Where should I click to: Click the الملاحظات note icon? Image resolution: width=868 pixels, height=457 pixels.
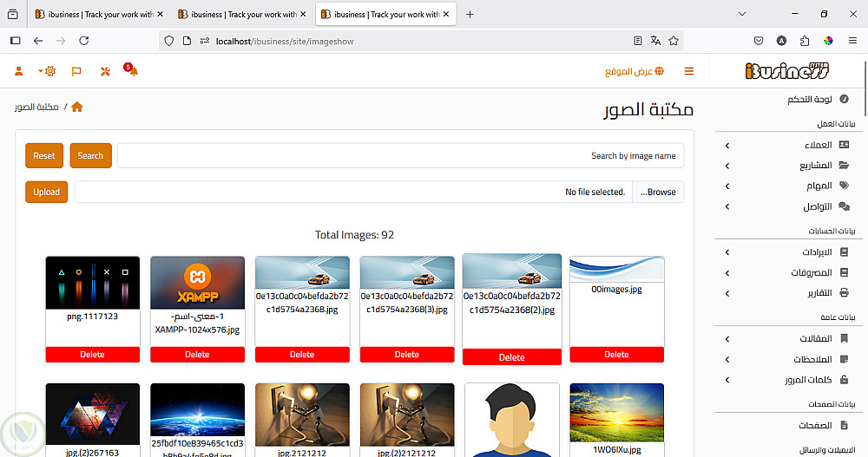[845, 359]
